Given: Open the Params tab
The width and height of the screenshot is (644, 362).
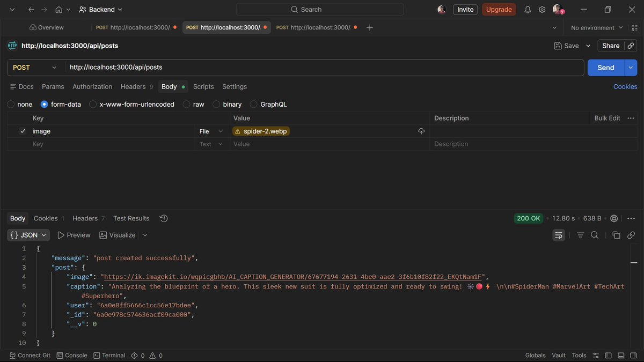Looking at the screenshot, I should (53, 86).
